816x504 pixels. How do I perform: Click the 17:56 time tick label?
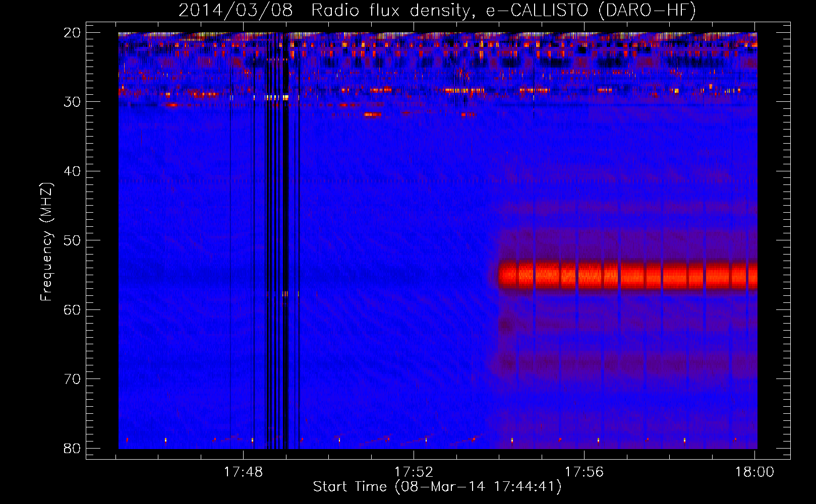coord(584,472)
